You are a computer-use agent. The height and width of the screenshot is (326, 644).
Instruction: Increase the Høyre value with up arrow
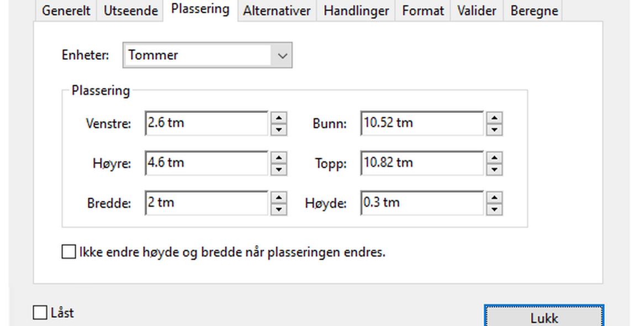pos(279,157)
